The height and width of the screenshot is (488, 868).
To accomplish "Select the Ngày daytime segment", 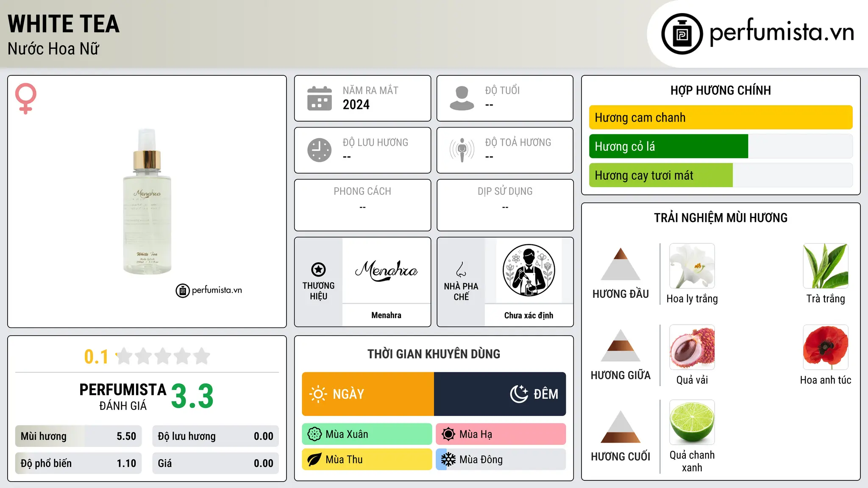I will [368, 394].
